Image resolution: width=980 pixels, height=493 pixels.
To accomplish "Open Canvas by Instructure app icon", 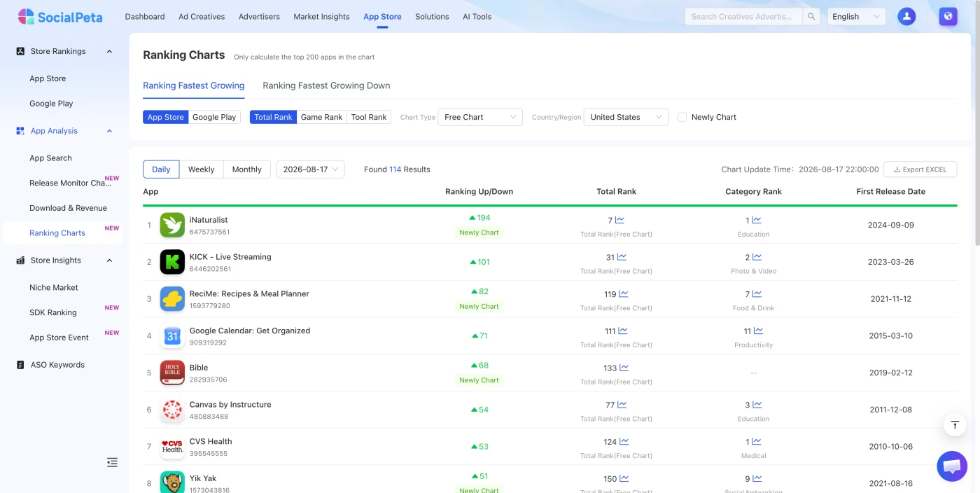I will click(x=172, y=410).
